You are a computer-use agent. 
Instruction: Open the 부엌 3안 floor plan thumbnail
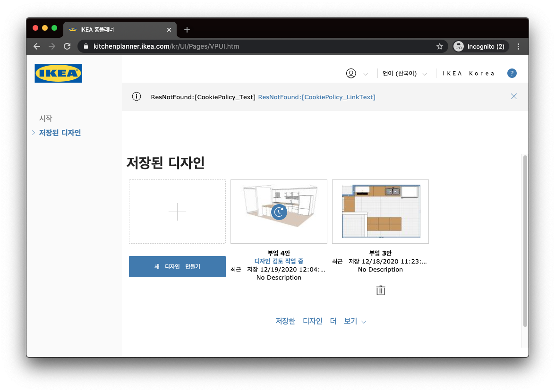pos(381,212)
